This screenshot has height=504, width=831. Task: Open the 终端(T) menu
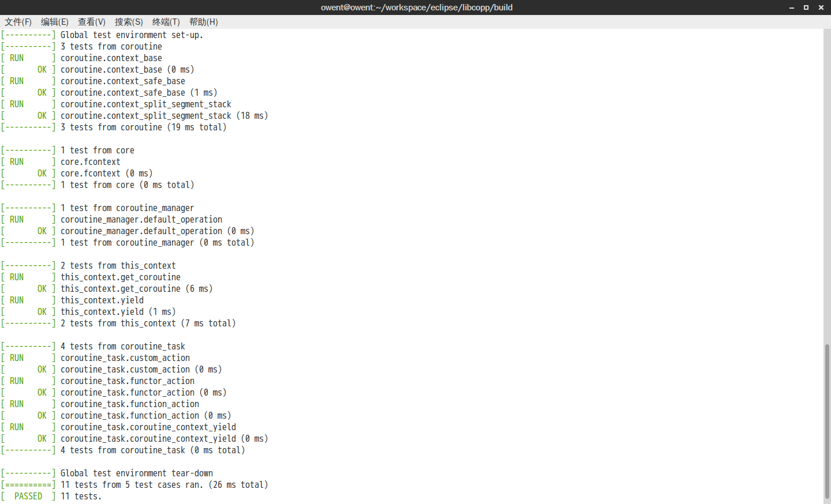(166, 22)
